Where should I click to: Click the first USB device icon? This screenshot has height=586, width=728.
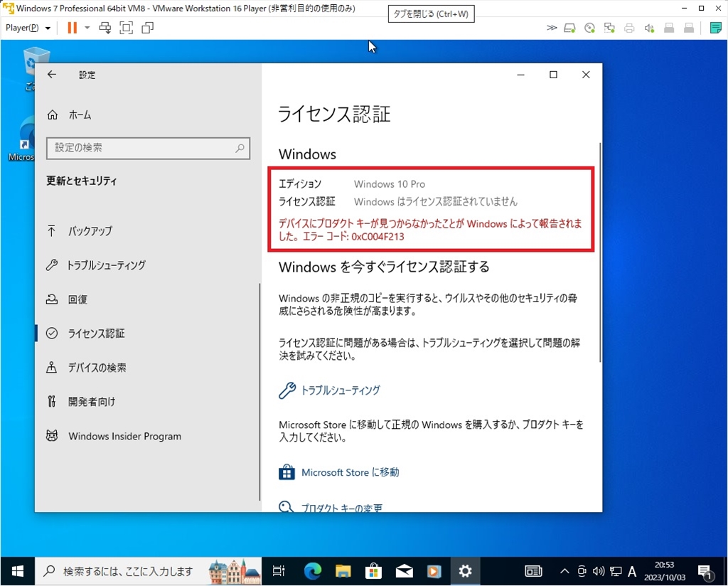point(669,28)
